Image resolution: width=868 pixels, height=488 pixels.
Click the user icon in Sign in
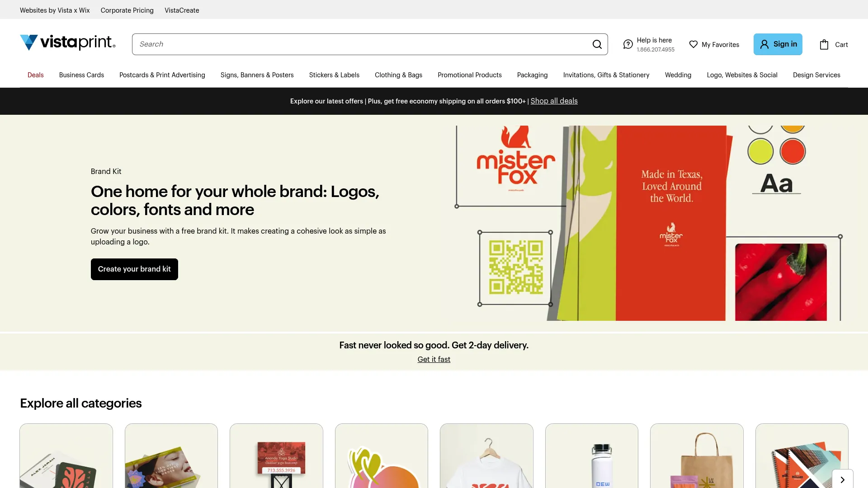click(764, 44)
